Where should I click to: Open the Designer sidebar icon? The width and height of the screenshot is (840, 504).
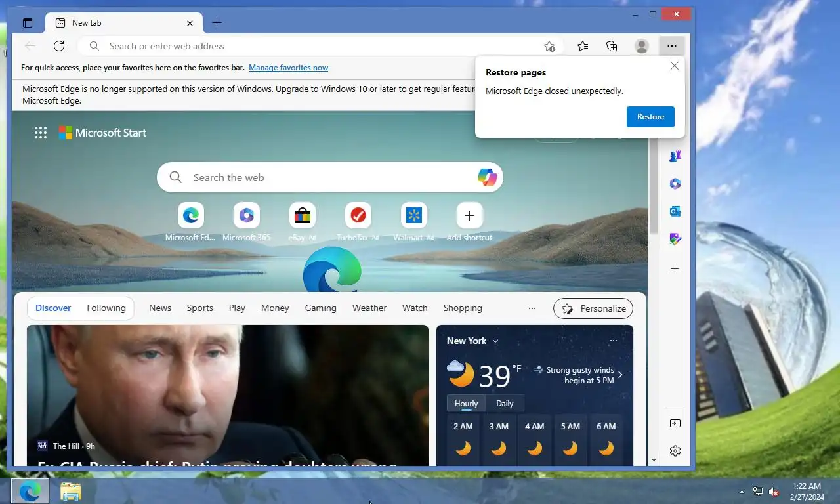tap(675, 239)
